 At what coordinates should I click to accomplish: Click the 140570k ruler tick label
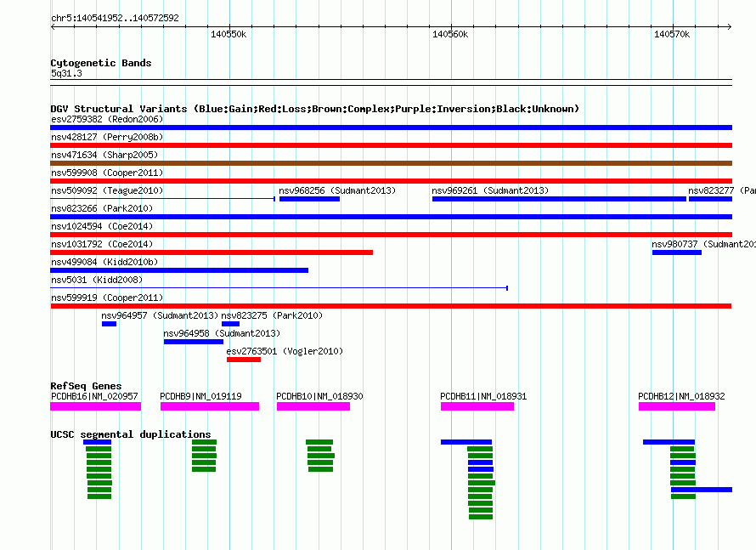[672, 34]
